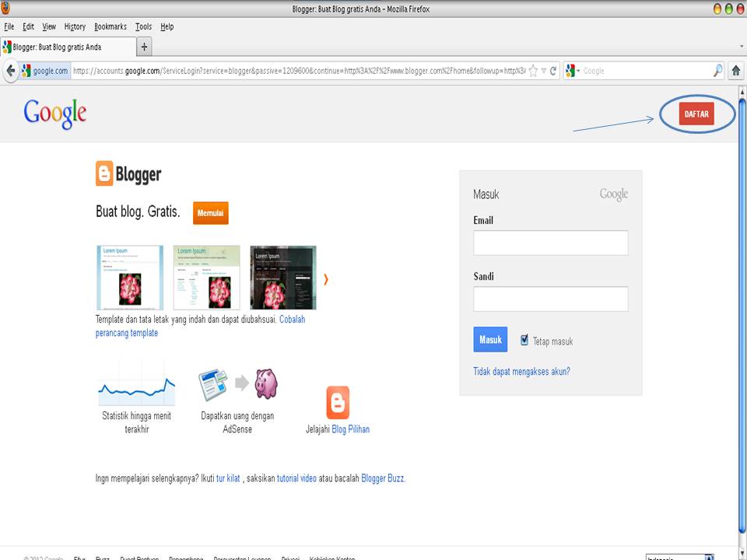Open the tab list dropdown arrow

click(x=742, y=47)
